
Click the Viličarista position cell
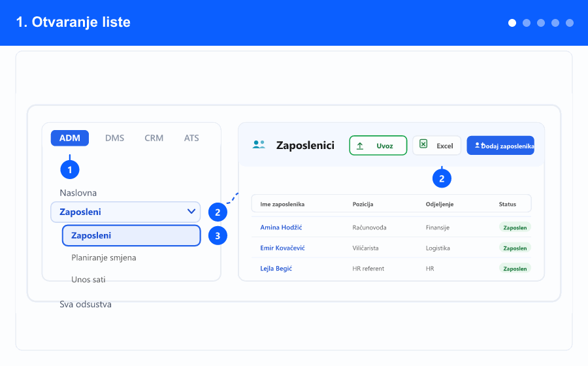click(x=365, y=248)
